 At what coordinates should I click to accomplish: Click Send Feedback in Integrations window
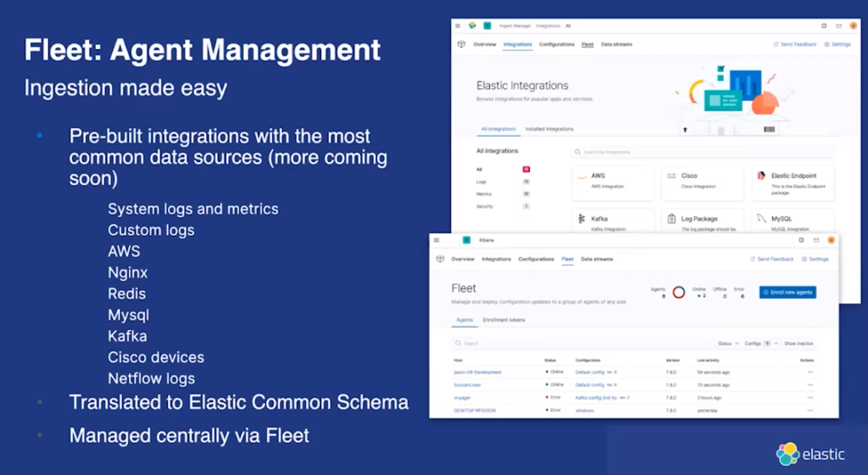coord(795,44)
